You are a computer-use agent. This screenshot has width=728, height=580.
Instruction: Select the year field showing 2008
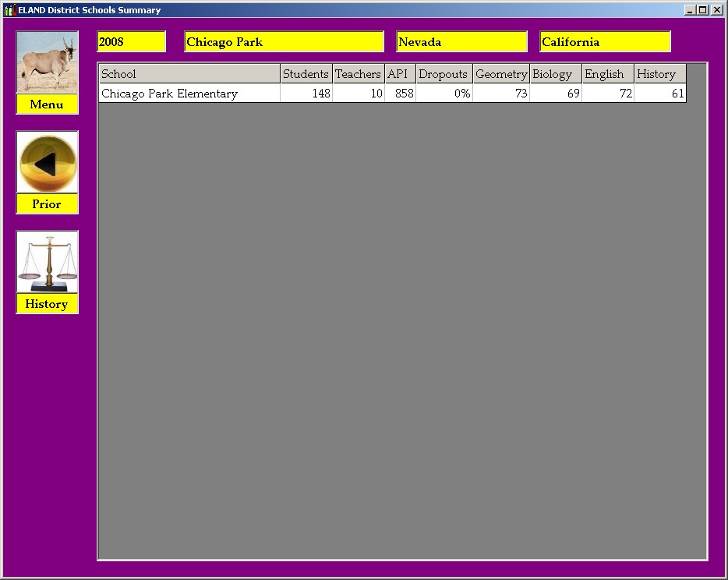tap(131, 42)
